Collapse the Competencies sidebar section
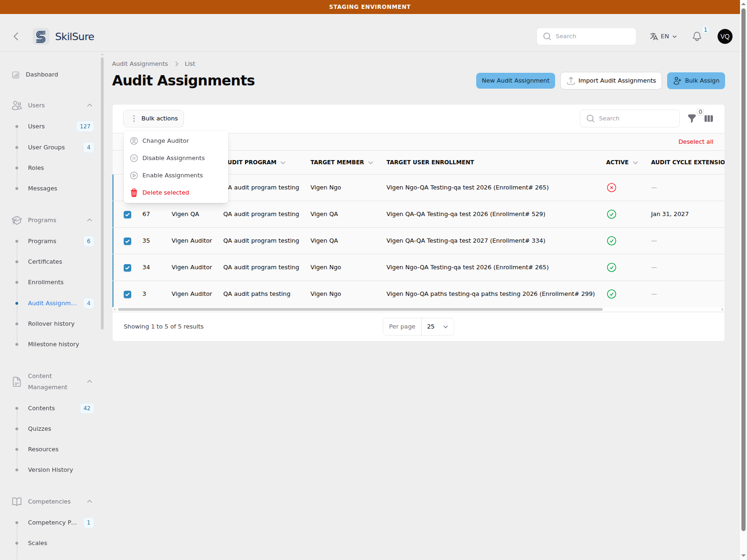The image size is (747, 560). pos(90,502)
